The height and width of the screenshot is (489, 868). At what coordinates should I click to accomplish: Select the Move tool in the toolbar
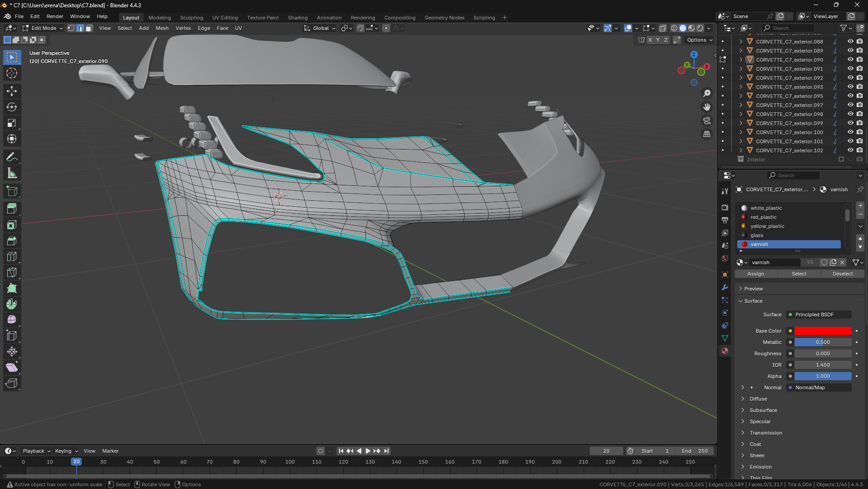[x=12, y=91]
